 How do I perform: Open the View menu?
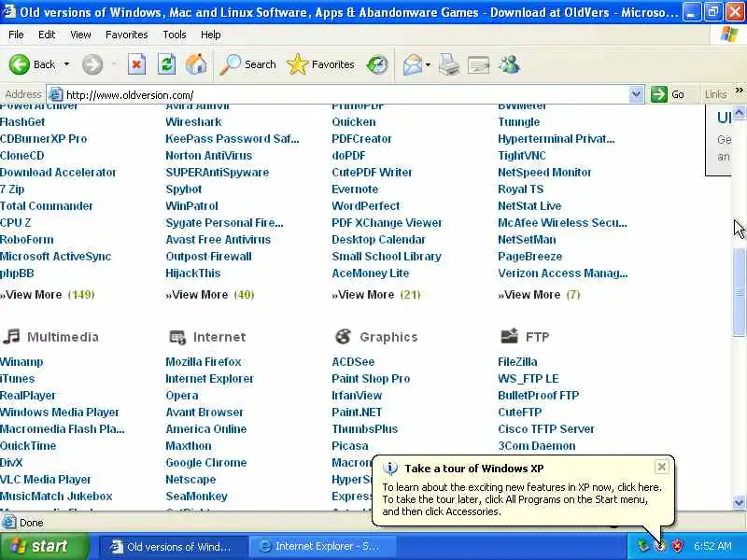point(80,35)
